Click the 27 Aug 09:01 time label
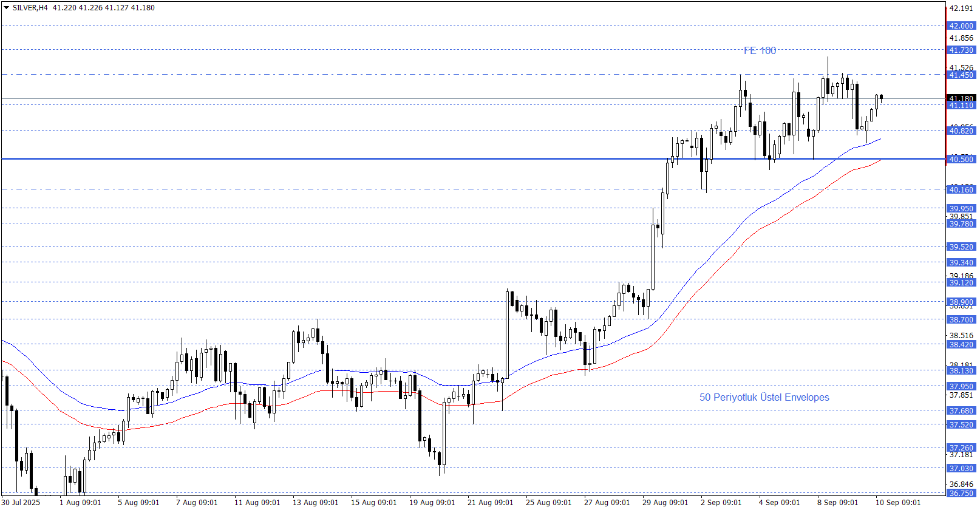Image resolution: width=980 pixels, height=510 pixels. tap(607, 503)
